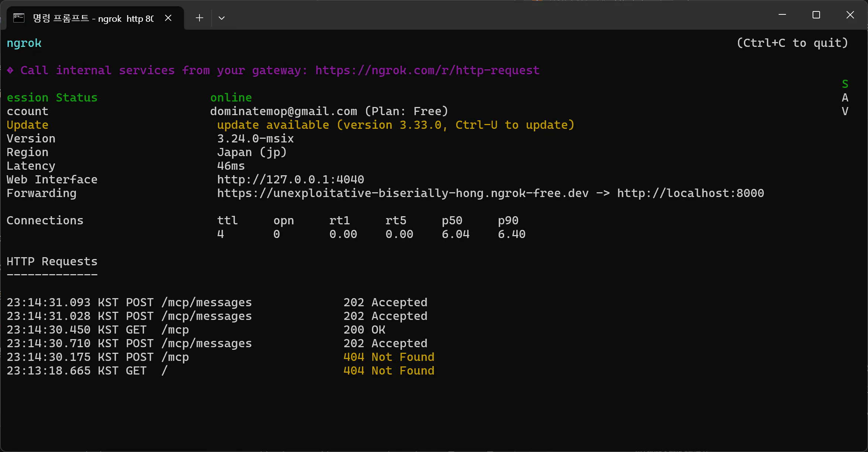Click the green online session status
This screenshot has width=868, height=452.
pos(231,97)
